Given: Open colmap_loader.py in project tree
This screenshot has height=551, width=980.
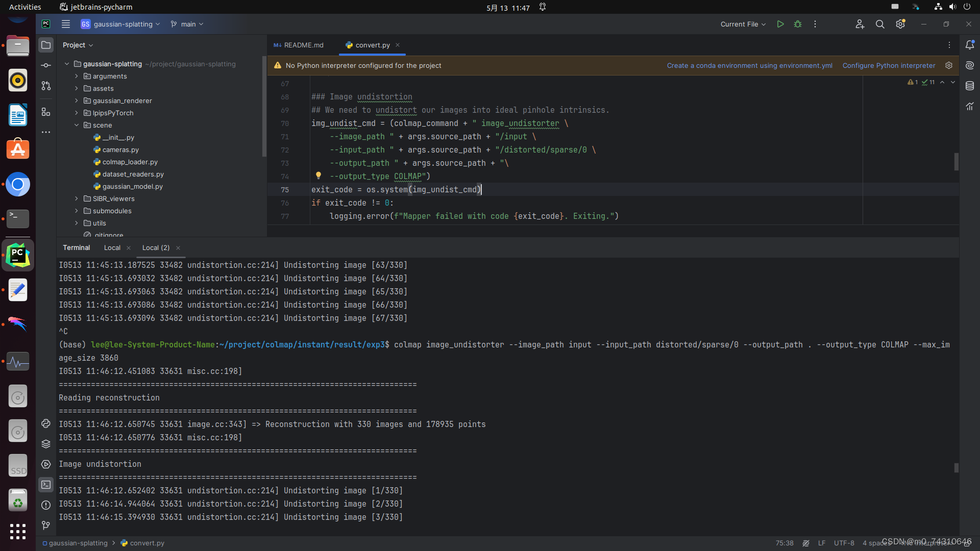Looking at the screenshot, I should coord(130,162).
